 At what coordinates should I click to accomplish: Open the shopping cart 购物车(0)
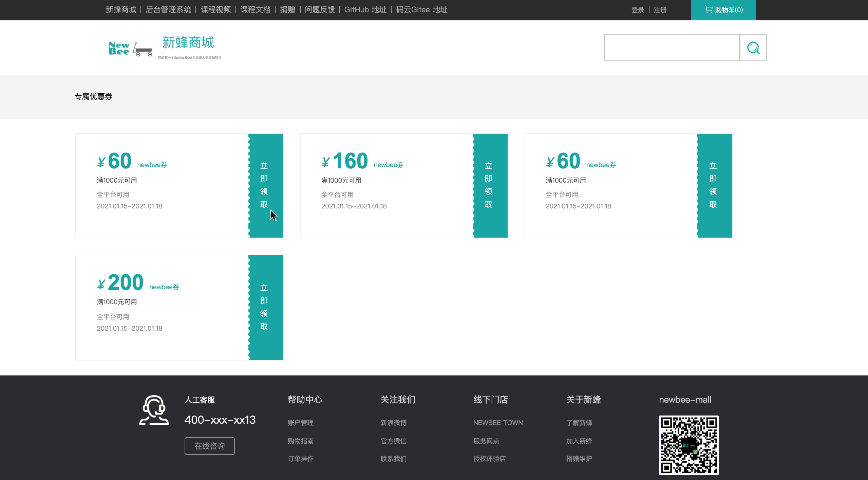point(723,10)
